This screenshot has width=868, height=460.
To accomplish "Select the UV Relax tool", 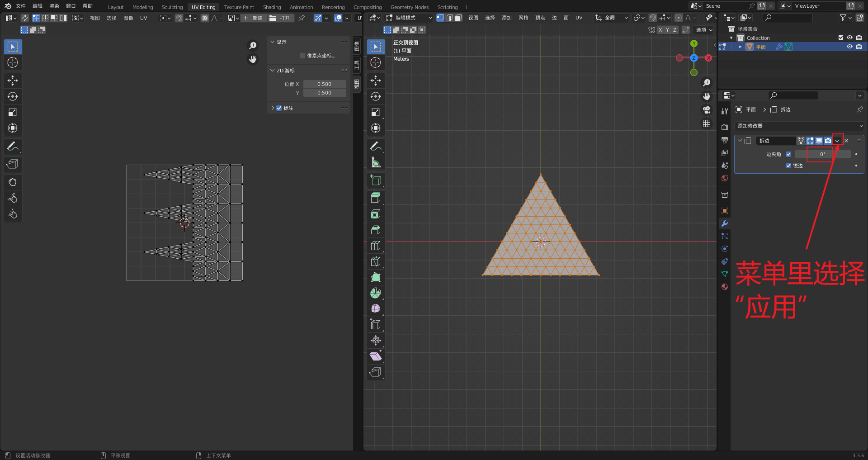I will (x=13, y=198).
